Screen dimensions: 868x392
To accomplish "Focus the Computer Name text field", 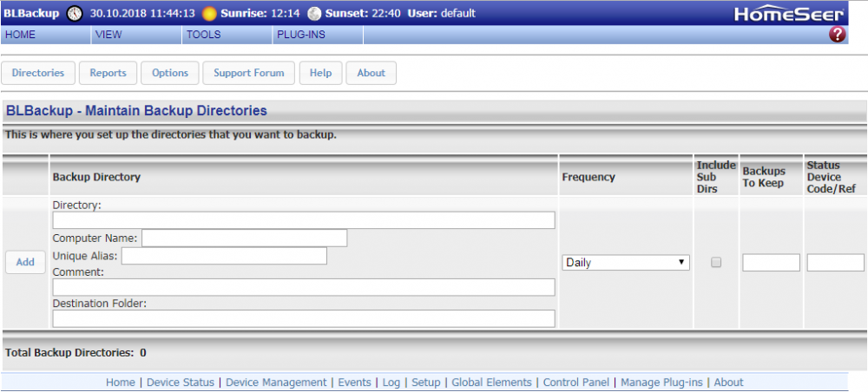I will click(x=244, y=238).
